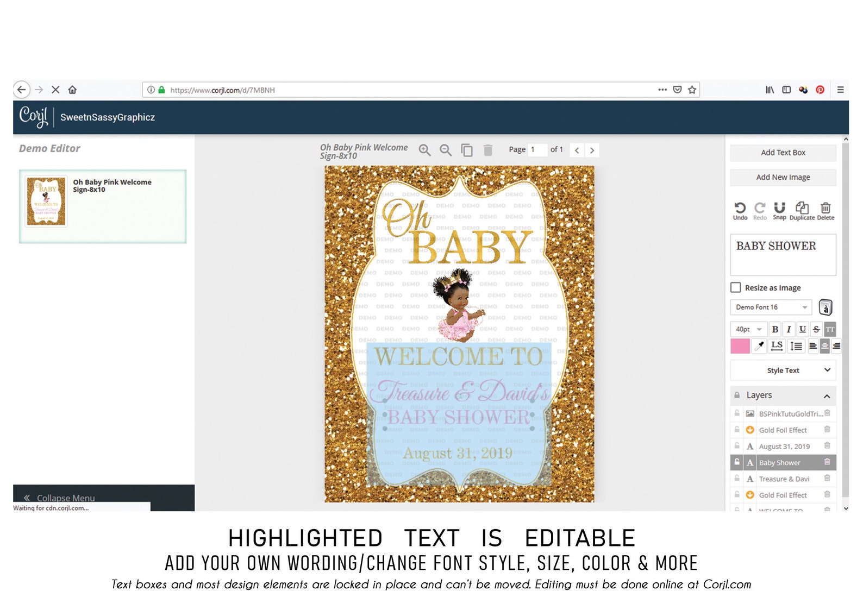Click the right panel scrollbar down arrow
The image size is (863, 616).
coord(846,508)
